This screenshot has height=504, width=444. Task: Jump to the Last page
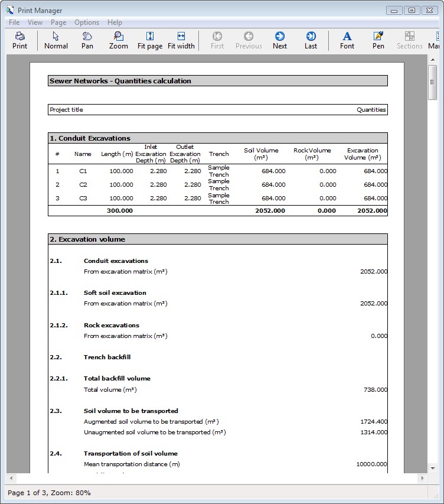(311, 40)
